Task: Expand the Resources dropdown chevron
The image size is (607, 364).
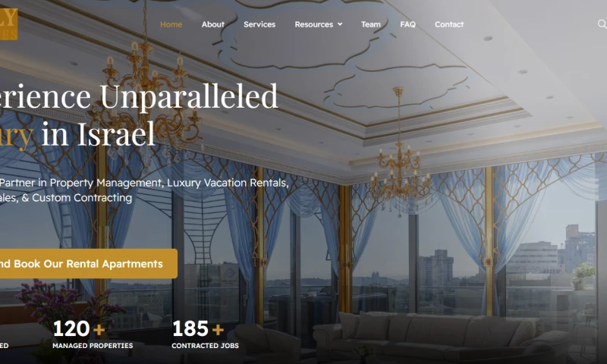Action: [340, 24]
